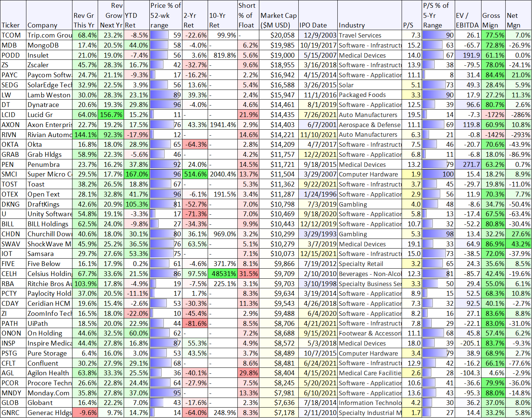This screenshot has width=532, height=418.
Task: Select Insulet's 191.9 EV/EBITDA cell
Action: click(x=468, y=55)
